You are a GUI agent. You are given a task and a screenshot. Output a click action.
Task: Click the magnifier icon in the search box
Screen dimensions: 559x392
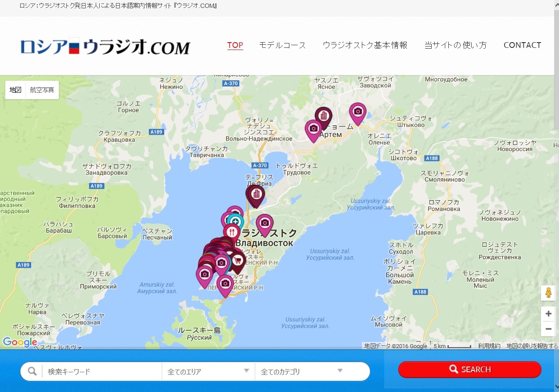point(32,371)
